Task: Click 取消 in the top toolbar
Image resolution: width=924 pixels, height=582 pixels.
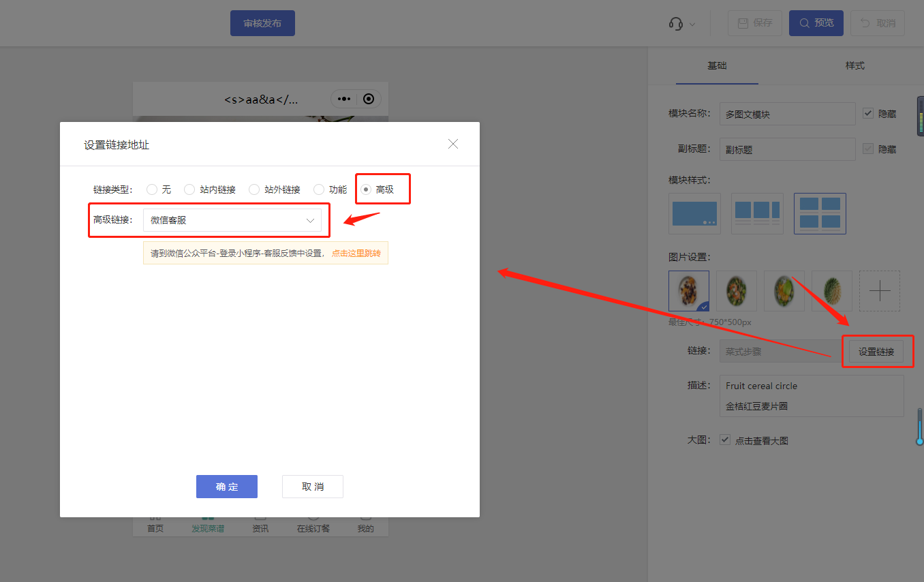Action: (878, 23)
